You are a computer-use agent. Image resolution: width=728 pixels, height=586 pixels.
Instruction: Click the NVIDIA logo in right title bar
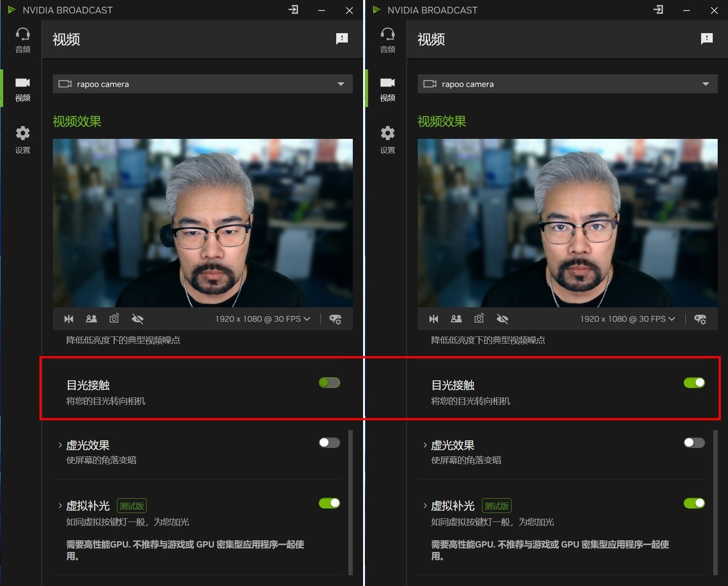click(377, 10)
